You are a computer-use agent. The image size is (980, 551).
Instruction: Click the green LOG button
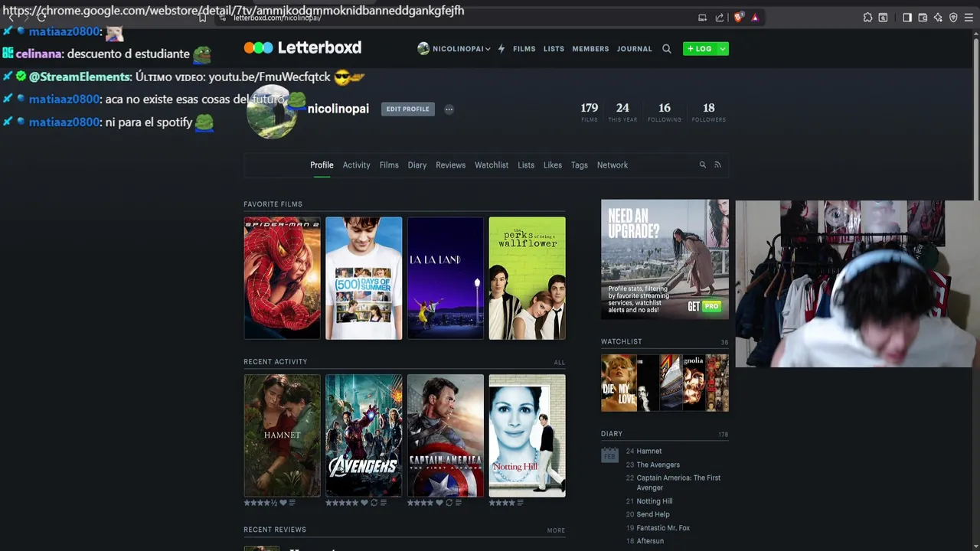point(700,48)
